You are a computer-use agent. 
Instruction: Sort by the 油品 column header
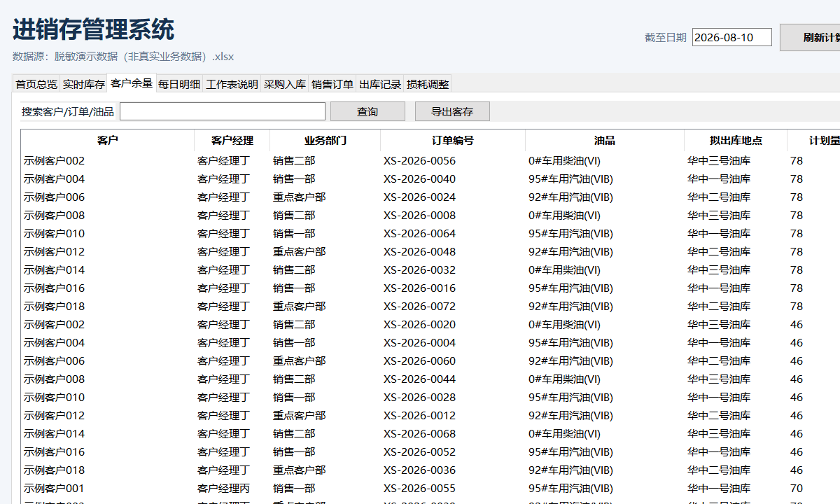coord(605,140)
